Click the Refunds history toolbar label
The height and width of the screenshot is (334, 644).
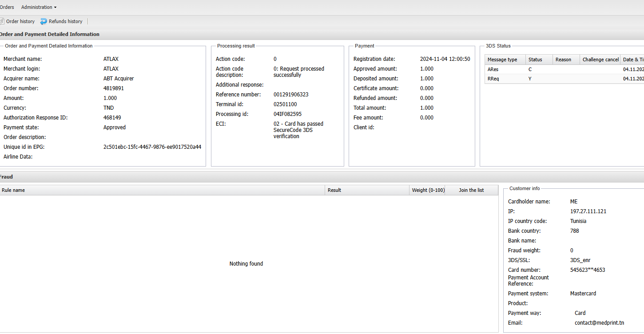coord(65,21)
